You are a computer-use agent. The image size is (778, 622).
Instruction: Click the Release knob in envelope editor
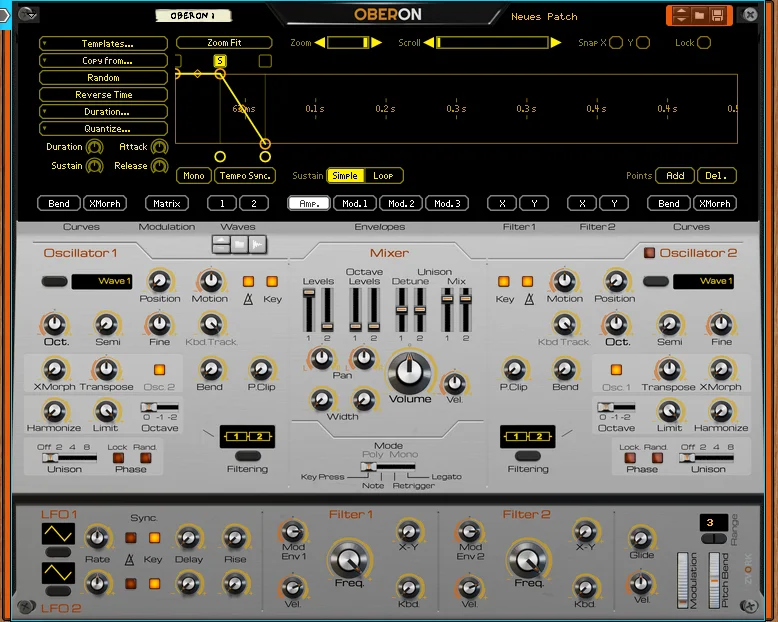[x=159, y=166]
